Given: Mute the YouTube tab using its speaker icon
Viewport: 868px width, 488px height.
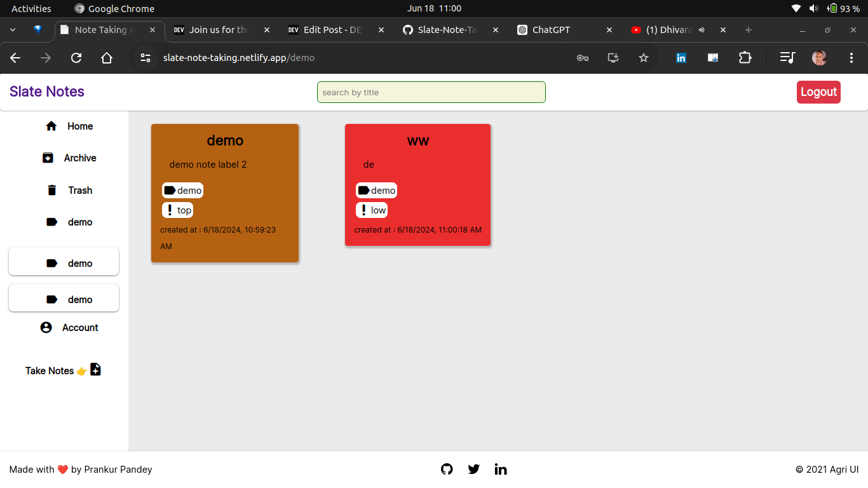Looking at the screenshot, I should pos(702,30).
